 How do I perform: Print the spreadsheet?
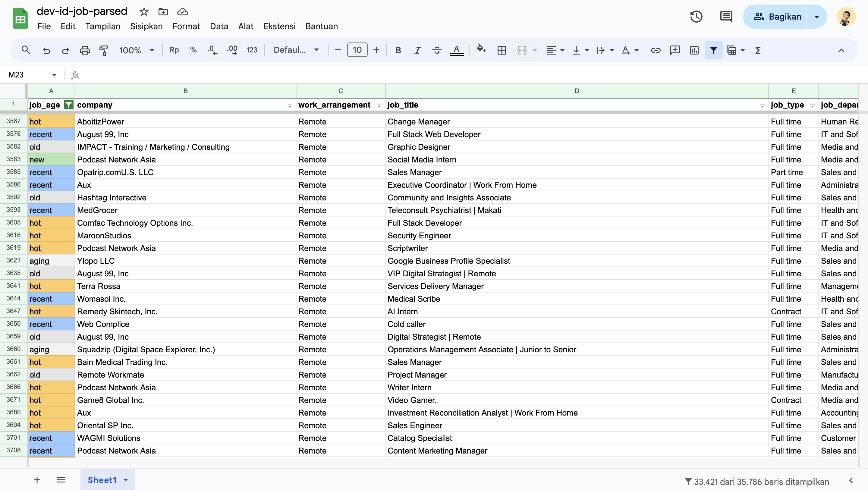click(85, 50)
